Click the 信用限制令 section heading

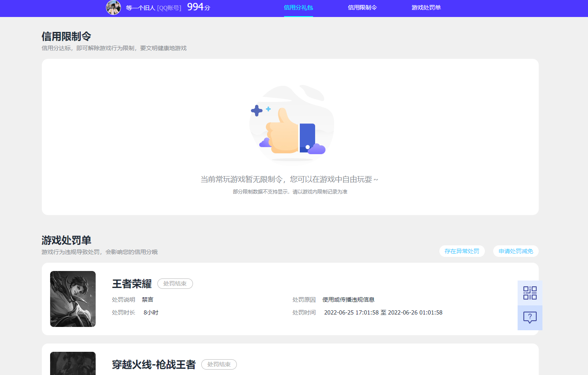[66, 36]
